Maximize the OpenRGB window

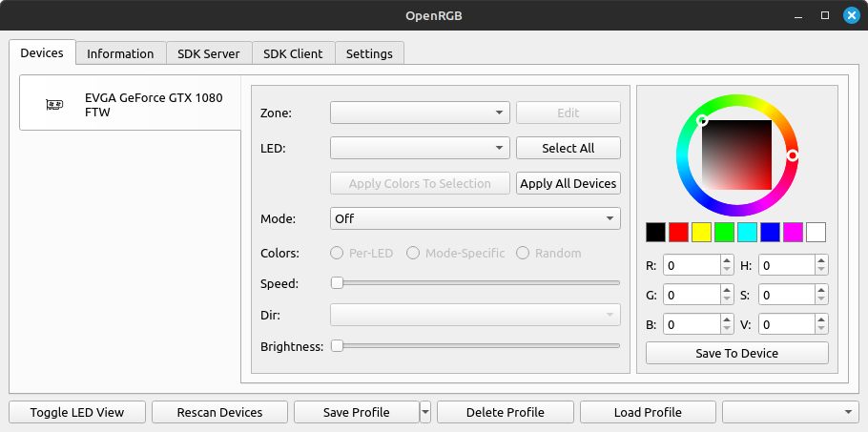point(825,15)
